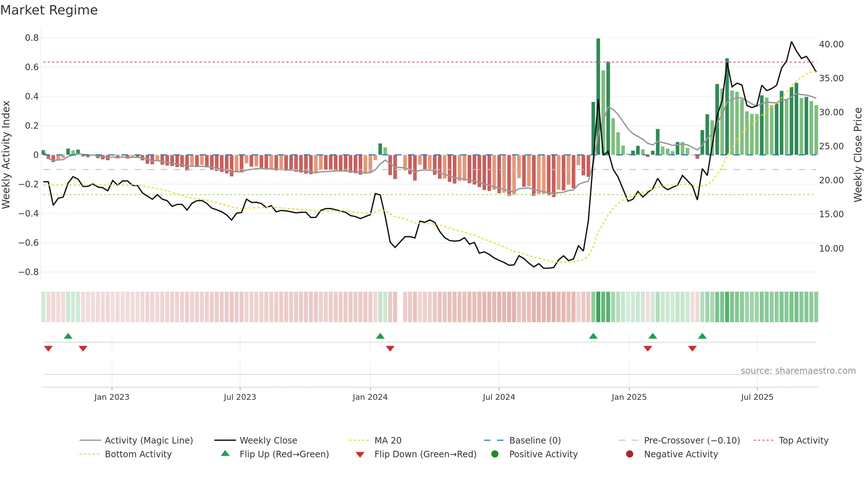
Task: Toggle the Flip Up (Red→Green) legend entry
Action: (x=275, y=454)
